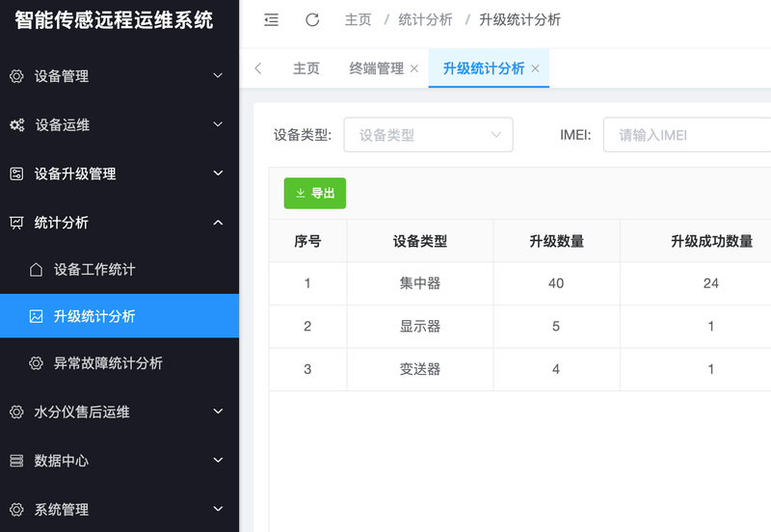Open the 设备类型 dropdown
Viewport: 771px width, 532px height.
pyautogui.click(x=428, y=135)
